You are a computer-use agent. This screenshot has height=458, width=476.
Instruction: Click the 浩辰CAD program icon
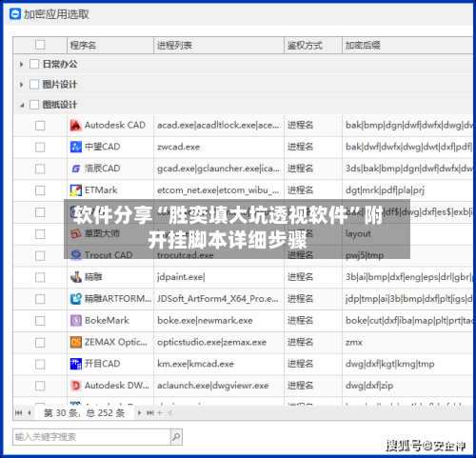pyautogui.click(x=75, y=169)
